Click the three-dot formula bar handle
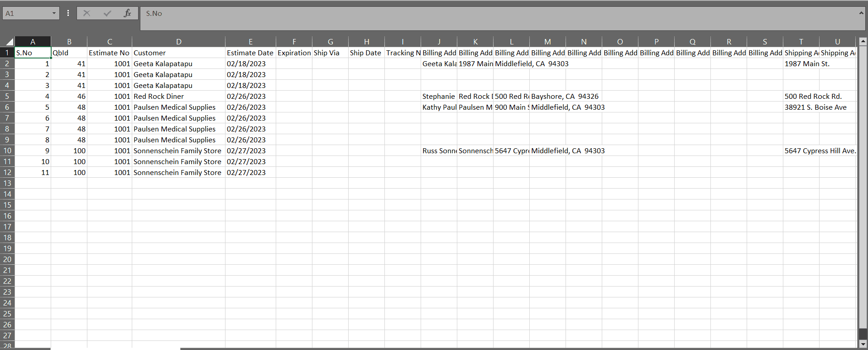The image size is (868, 350). (68, 13)
